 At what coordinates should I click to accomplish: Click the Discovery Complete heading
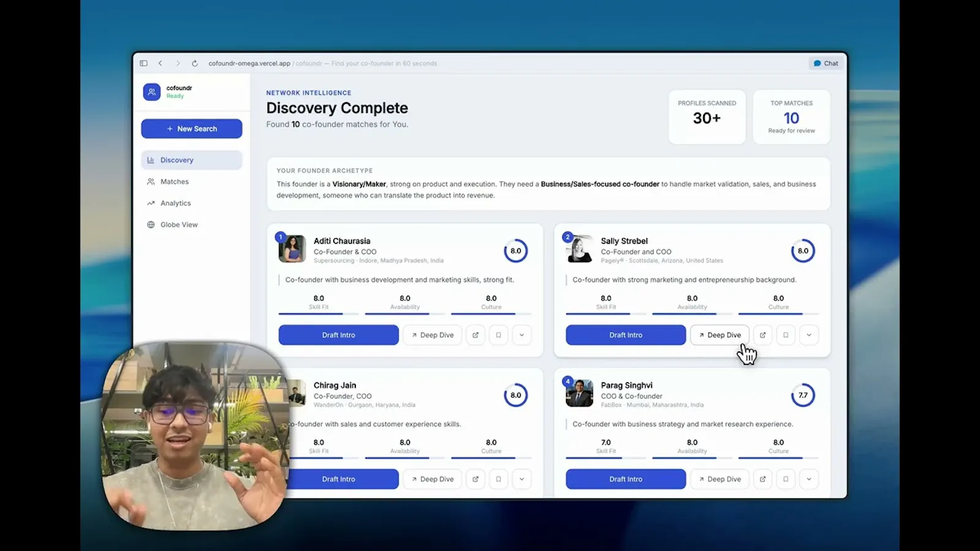337,108
